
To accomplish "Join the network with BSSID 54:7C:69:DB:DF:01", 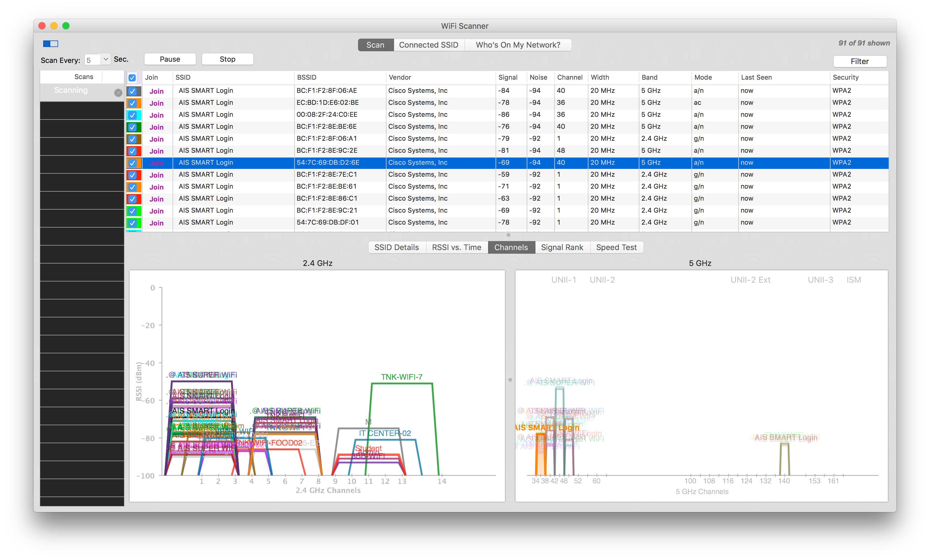I will [156, 223].
